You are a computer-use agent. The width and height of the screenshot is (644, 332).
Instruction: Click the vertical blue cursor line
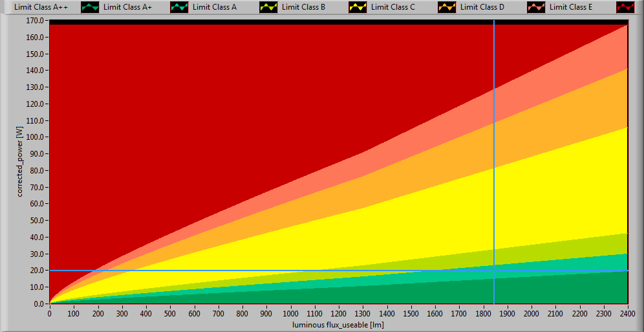pos(494,162)
